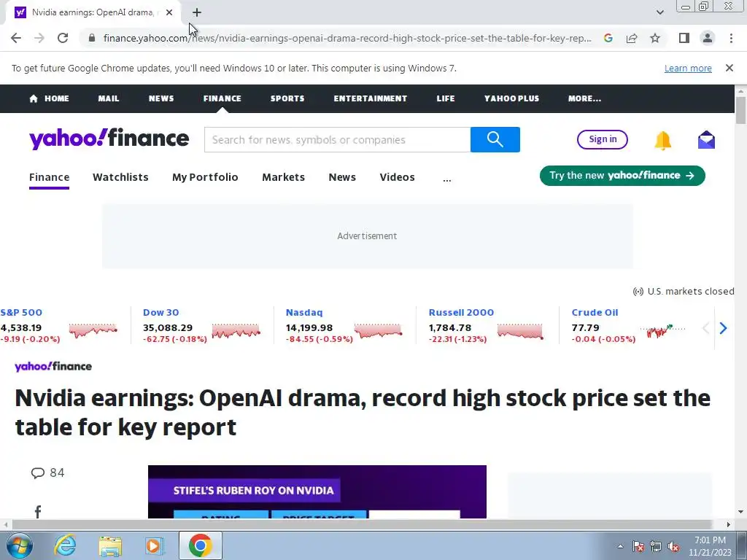This screenshot has height=560, width=747.
Task: Click the Home icon in Yahoo top bar
Action: pos(34,98)
